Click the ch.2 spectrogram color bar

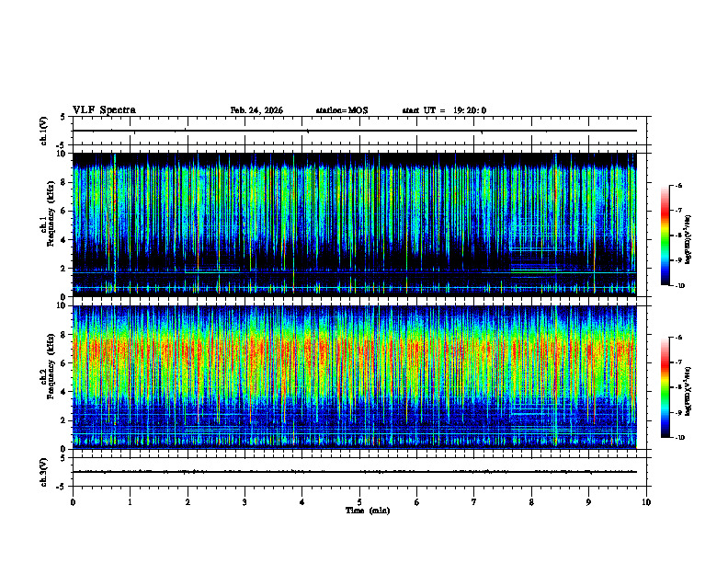tap(665, 387)
